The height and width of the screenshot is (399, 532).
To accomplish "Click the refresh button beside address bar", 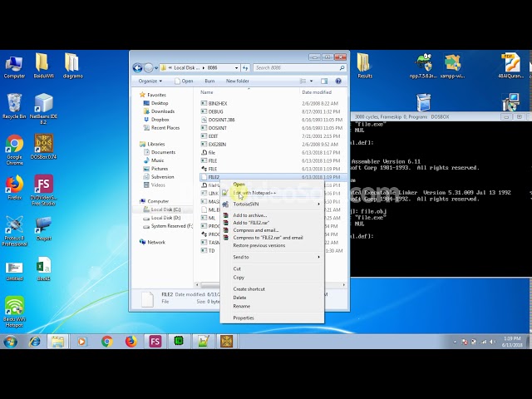I will coord(245,68).
